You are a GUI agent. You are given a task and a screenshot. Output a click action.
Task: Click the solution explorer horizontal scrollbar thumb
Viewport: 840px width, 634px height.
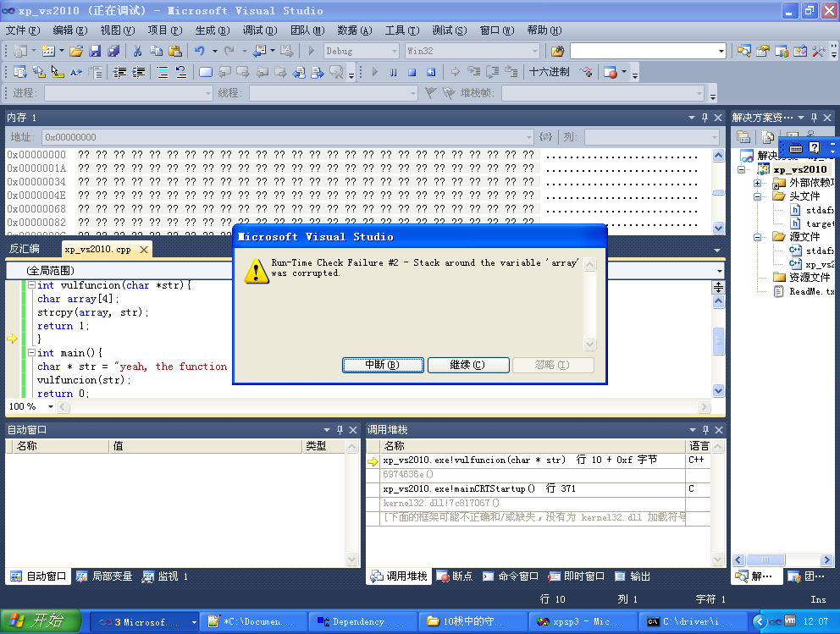(x=765, y=560)
